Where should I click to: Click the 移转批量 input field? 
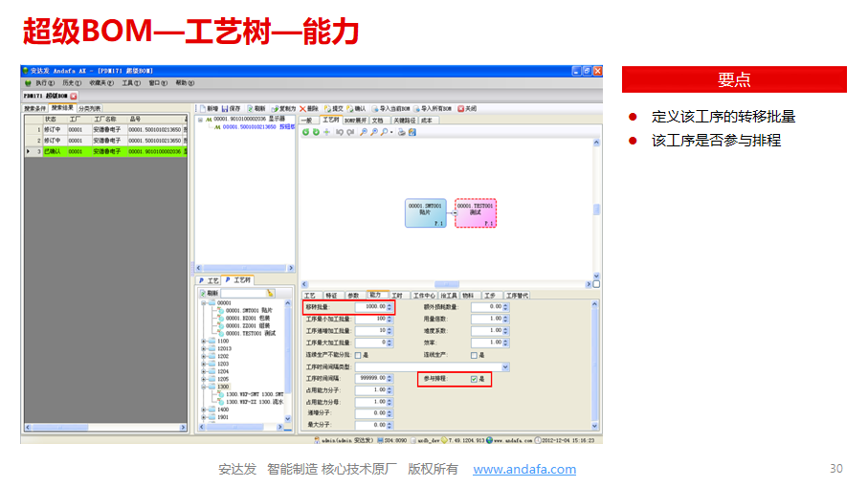click(x=369, y=307)
